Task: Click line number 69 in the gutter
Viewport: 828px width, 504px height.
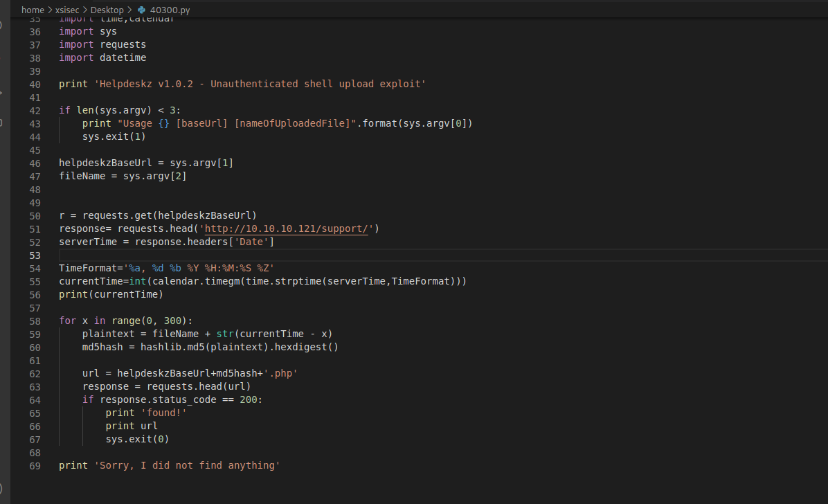Action: (35, 466)
